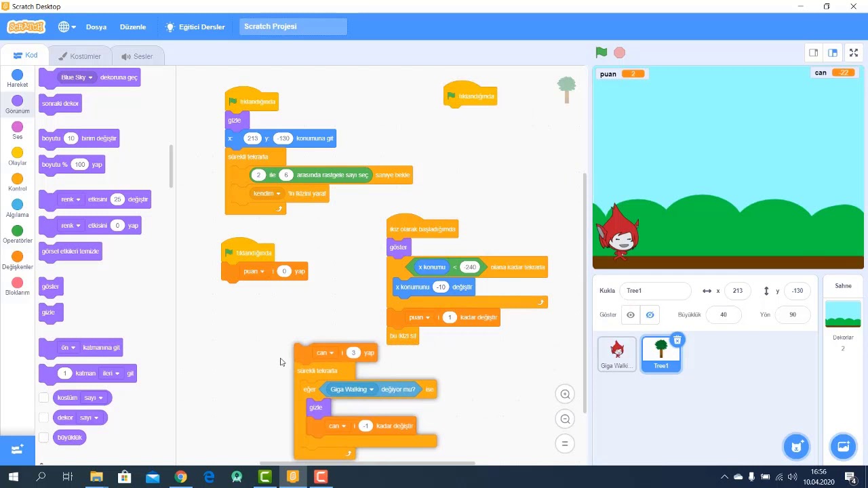Open the Dosya menu
This screenshot has height=488, width=868.
click(96, 27)
